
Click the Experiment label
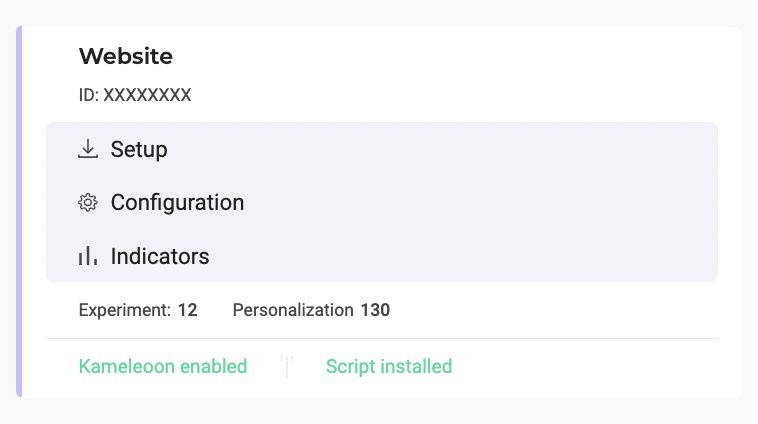125,310
